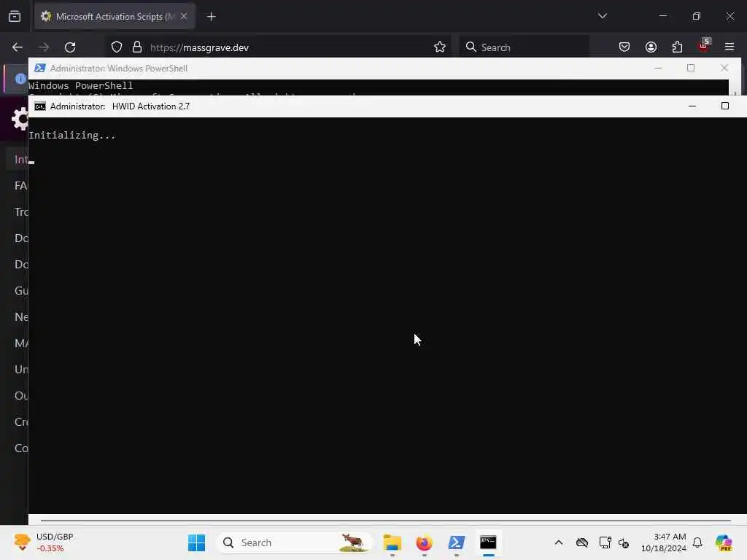Open Firefox View in the tab strip
The height and width of the screenshot is (560, 747).
coord(15,17)
